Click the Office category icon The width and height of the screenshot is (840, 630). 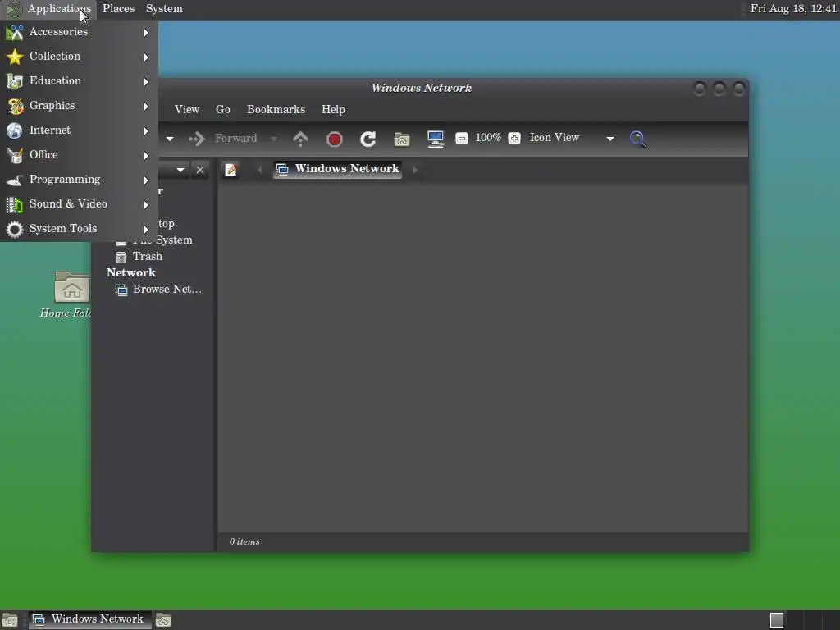tap(15, 155)
